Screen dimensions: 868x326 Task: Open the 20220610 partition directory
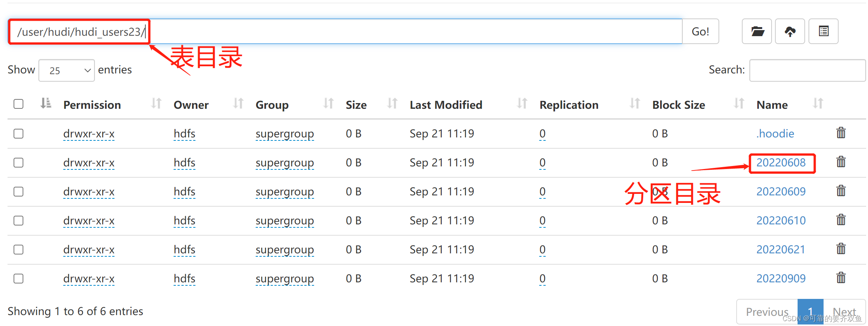pyautogui.click(x=781, y=221)
